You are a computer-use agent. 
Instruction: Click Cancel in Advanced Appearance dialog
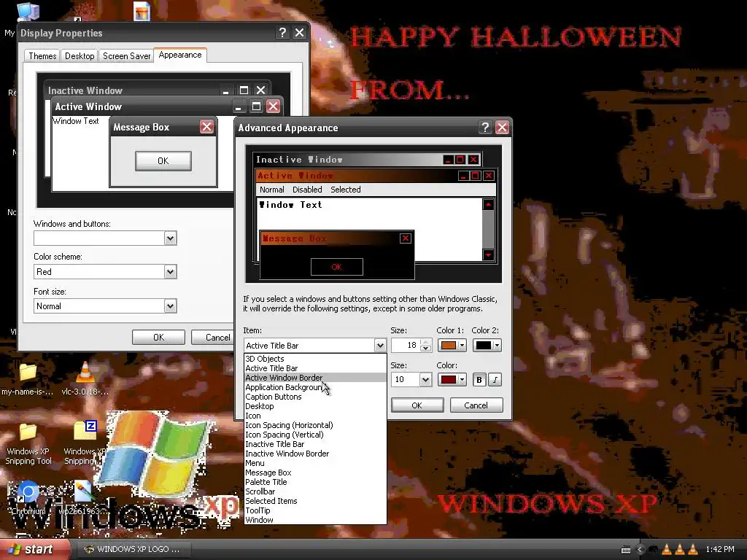click(476, 405)
